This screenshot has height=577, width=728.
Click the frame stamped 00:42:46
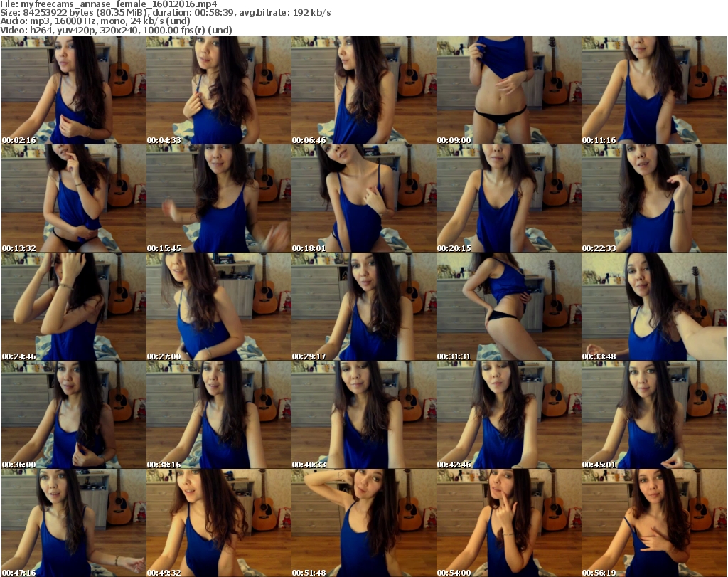click(x=509, y=414)
